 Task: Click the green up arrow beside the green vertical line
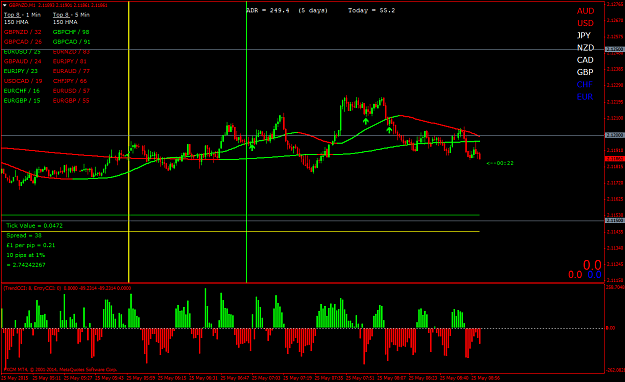pos(252,148)
